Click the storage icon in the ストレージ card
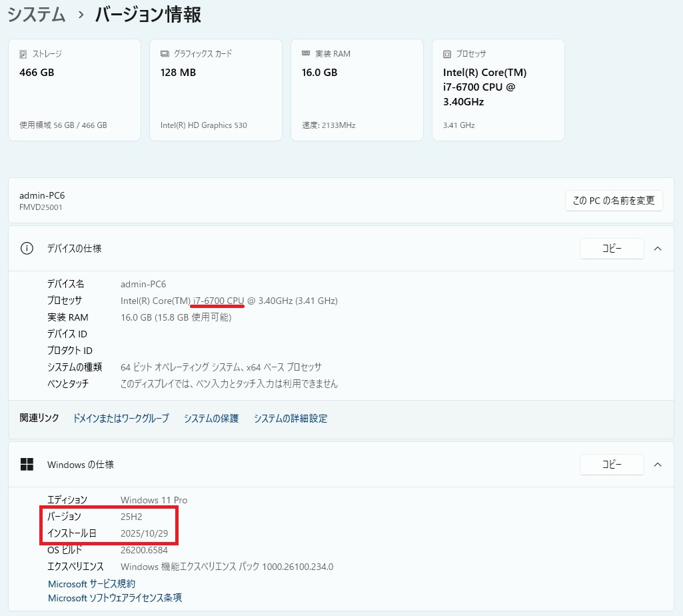Screen dimensions: 683x616 click(x=23, y=54)
